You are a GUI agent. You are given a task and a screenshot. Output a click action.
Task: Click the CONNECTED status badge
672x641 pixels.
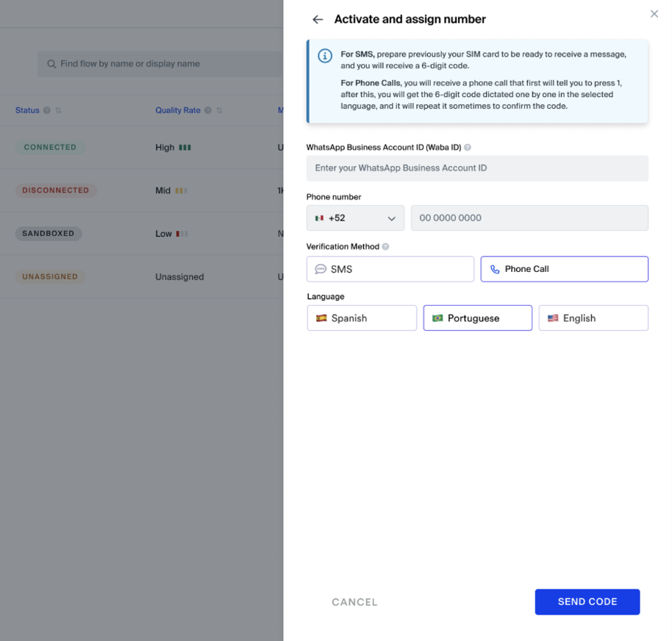(50, 148)
